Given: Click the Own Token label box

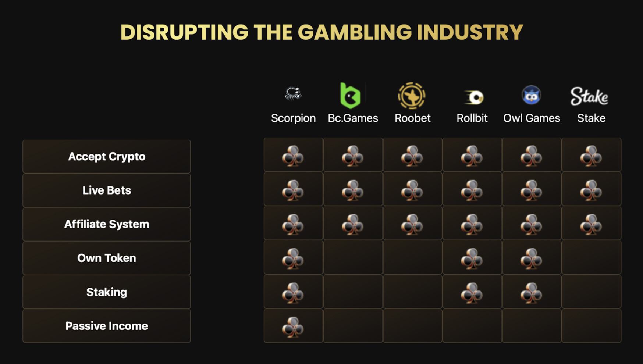Looking at the screenshot, I should [107, 258].
